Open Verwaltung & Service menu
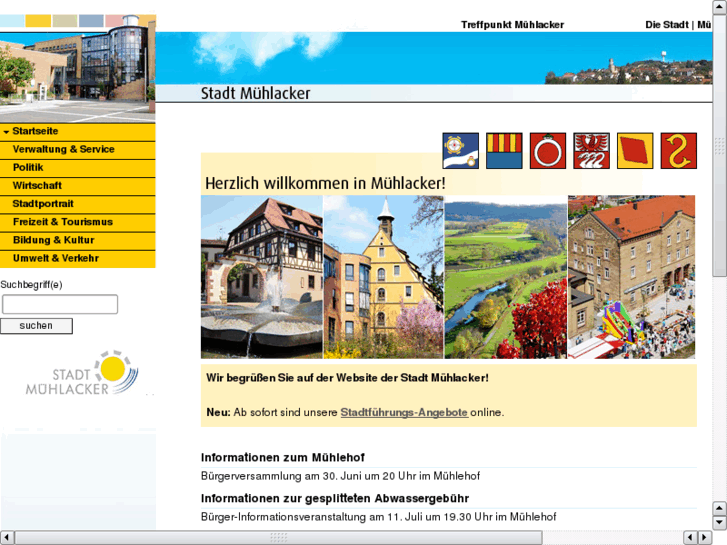 77,149
